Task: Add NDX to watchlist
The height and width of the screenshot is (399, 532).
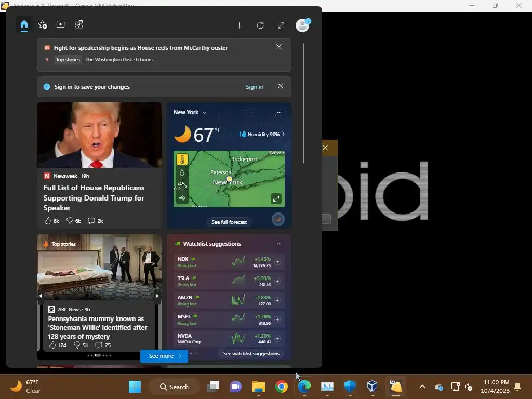Action: coord(277,262)
